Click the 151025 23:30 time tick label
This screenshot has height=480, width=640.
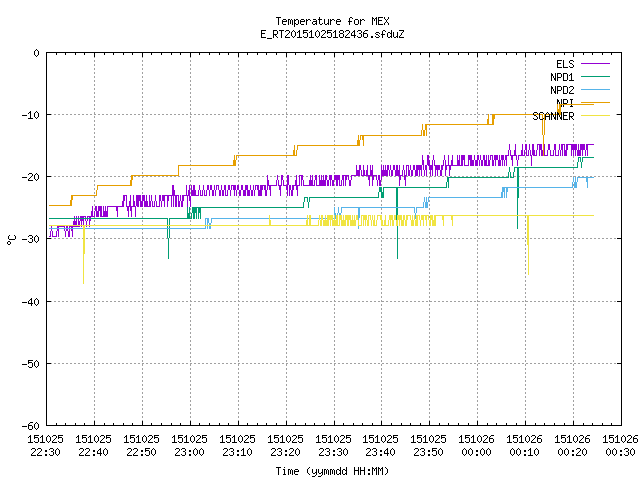click(x=333, y=446)
